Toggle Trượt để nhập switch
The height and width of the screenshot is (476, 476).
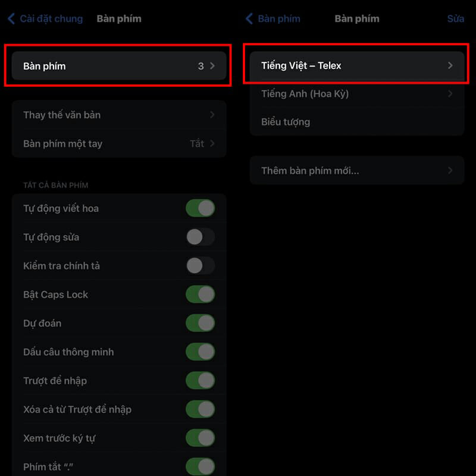pyautogui.click(x=200, y=381)
